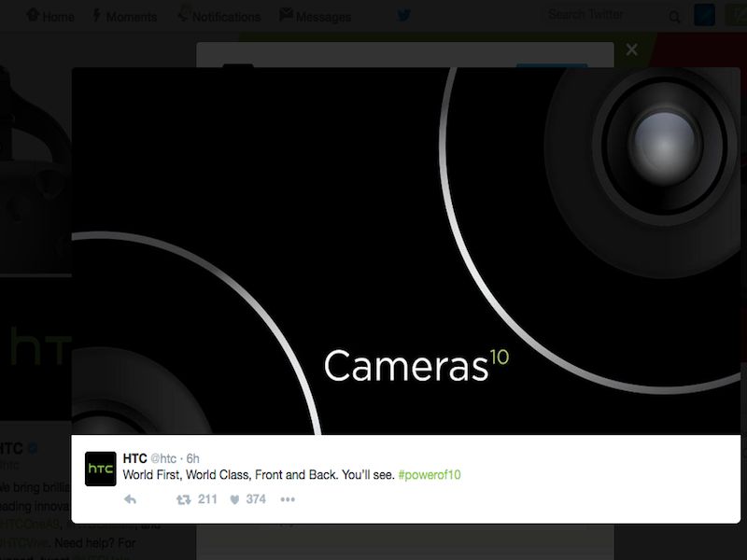Click the Cameras 10 teaser image
Viewport: 747px width, 560px height.
406,251
